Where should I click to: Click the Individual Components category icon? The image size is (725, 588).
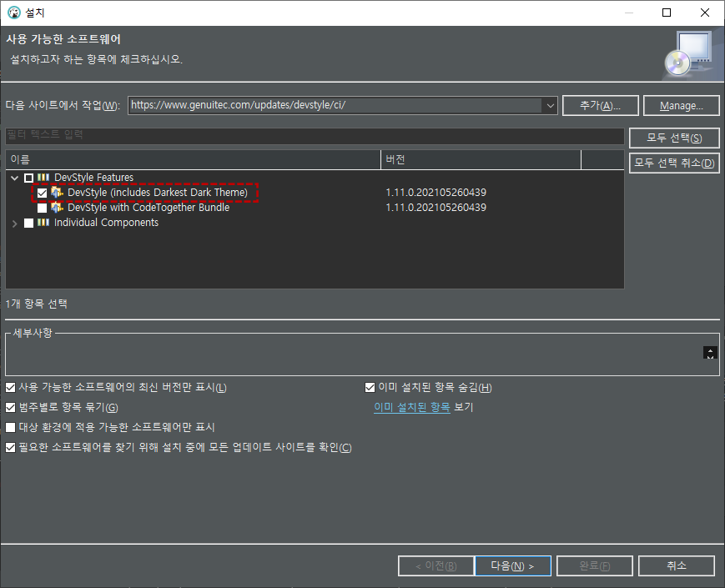coord(43,222)
